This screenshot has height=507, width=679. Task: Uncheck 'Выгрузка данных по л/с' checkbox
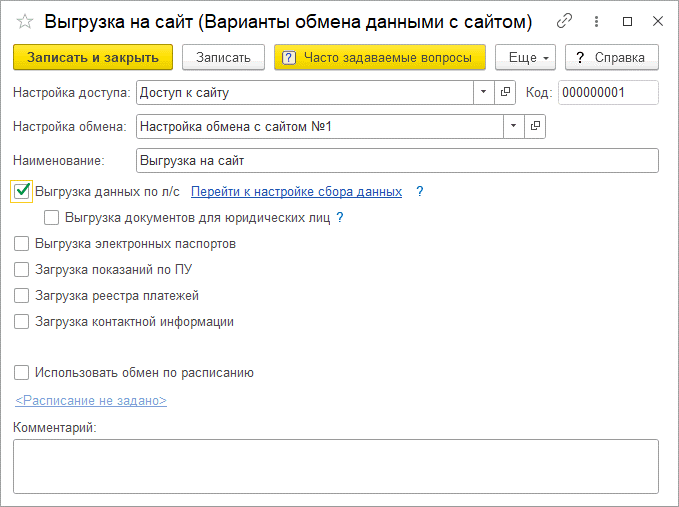(x=22, y=191)
